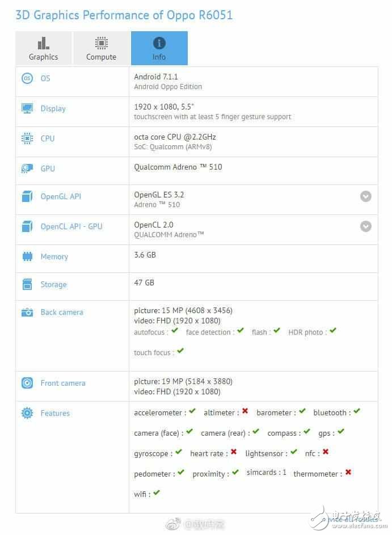
Task: Click the Storage drive icon
Action: point(27,284)
